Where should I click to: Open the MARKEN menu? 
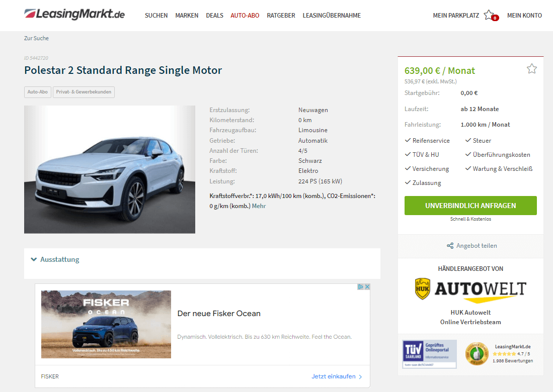coord(187,16)
